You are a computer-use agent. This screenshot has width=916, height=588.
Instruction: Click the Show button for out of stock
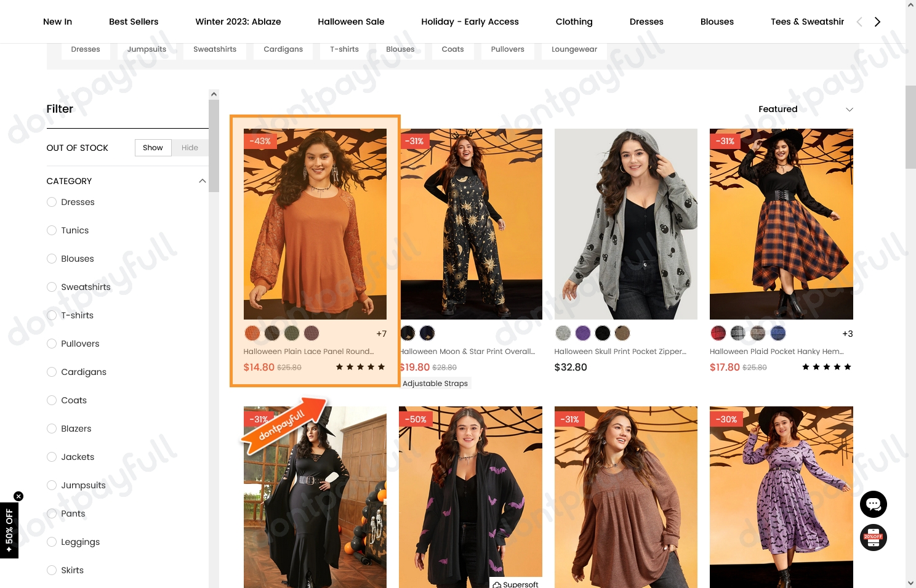[x=153, y=147]
